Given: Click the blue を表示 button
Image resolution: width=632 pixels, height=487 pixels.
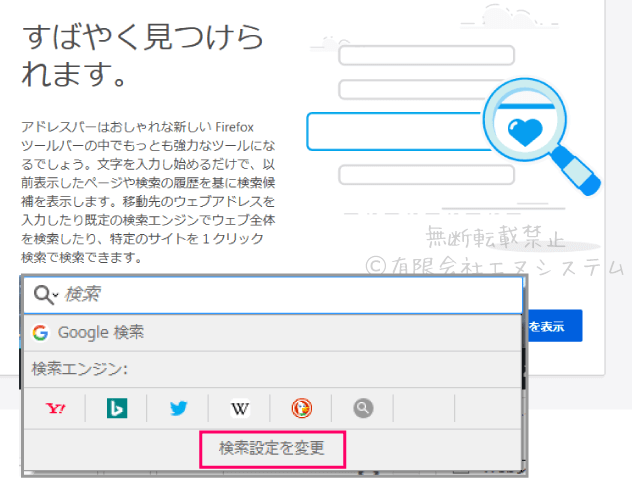Looking at the screenshot, I should (553, 326).
